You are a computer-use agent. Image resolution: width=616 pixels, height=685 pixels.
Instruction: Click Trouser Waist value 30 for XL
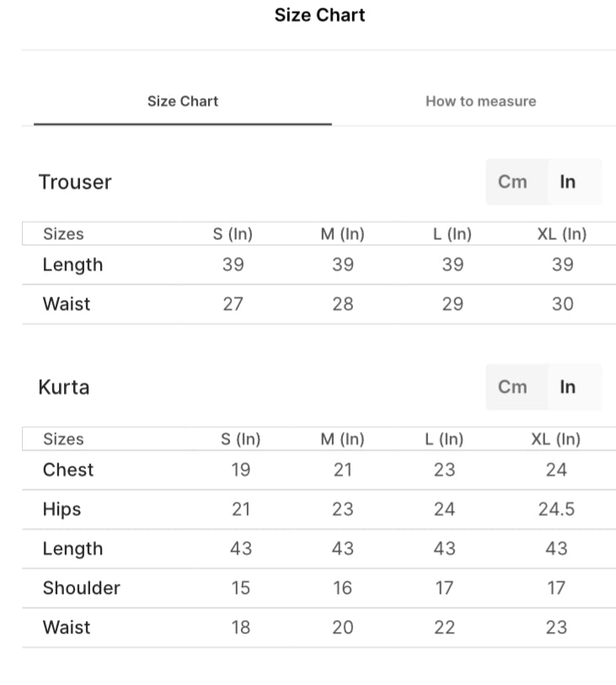click(x=562, y=303)
